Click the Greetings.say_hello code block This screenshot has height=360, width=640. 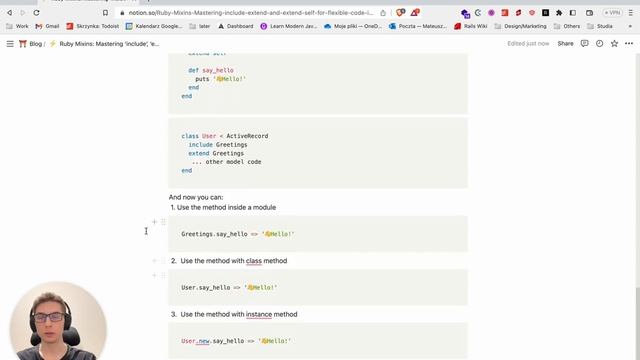(318, 234)
